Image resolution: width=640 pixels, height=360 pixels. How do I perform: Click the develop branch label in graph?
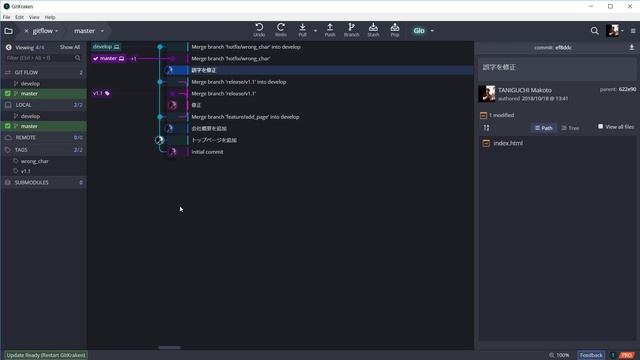point(106,47)
